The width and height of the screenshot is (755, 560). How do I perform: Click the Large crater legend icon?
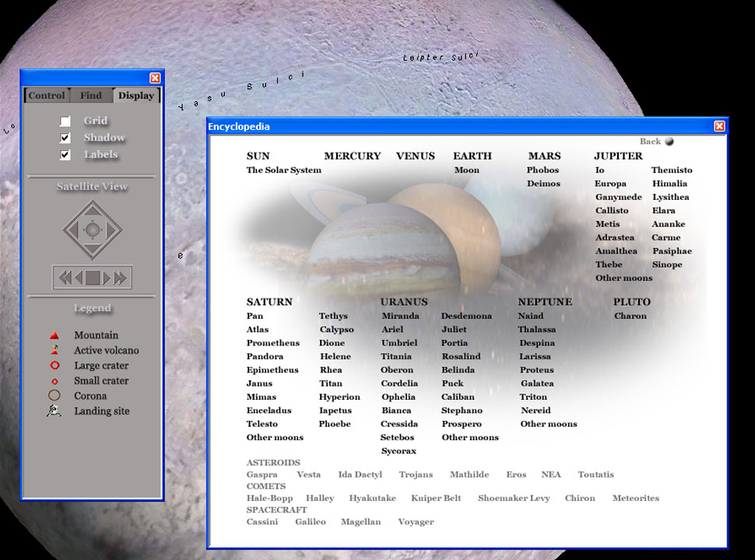point(54,365)
